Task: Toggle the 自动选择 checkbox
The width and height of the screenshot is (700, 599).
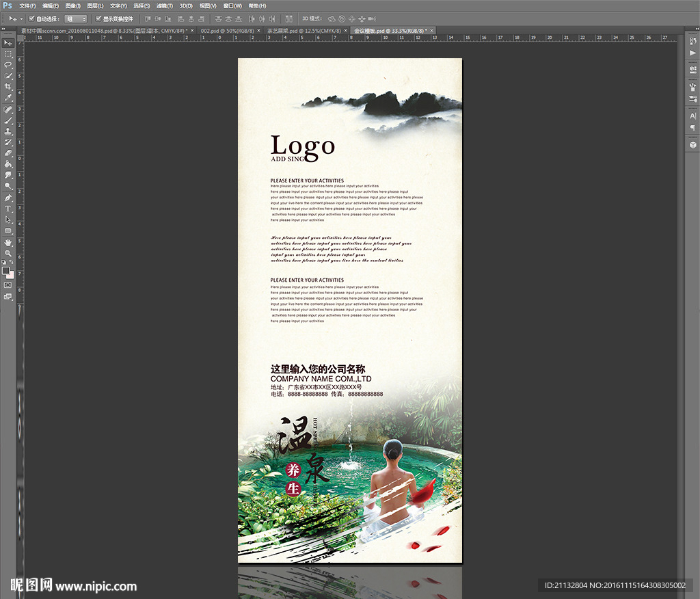Action: 31,18
